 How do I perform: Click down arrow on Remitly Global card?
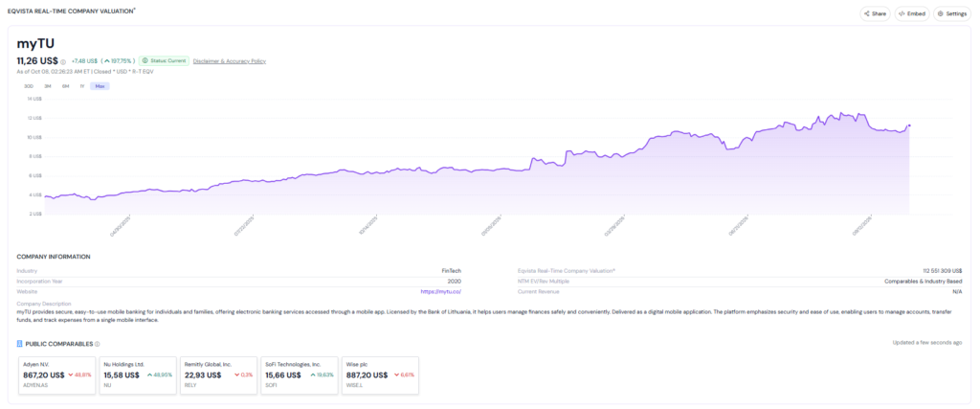237,375
